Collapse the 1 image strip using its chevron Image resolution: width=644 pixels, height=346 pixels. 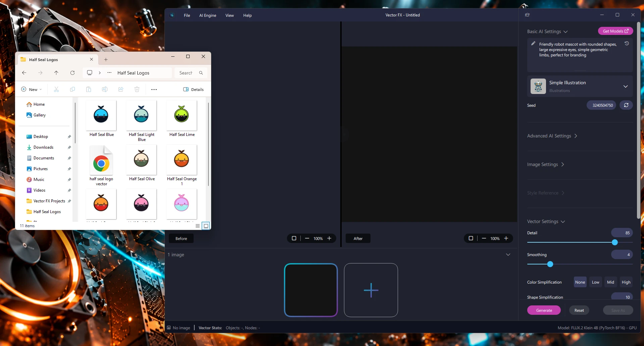(508, 255)
